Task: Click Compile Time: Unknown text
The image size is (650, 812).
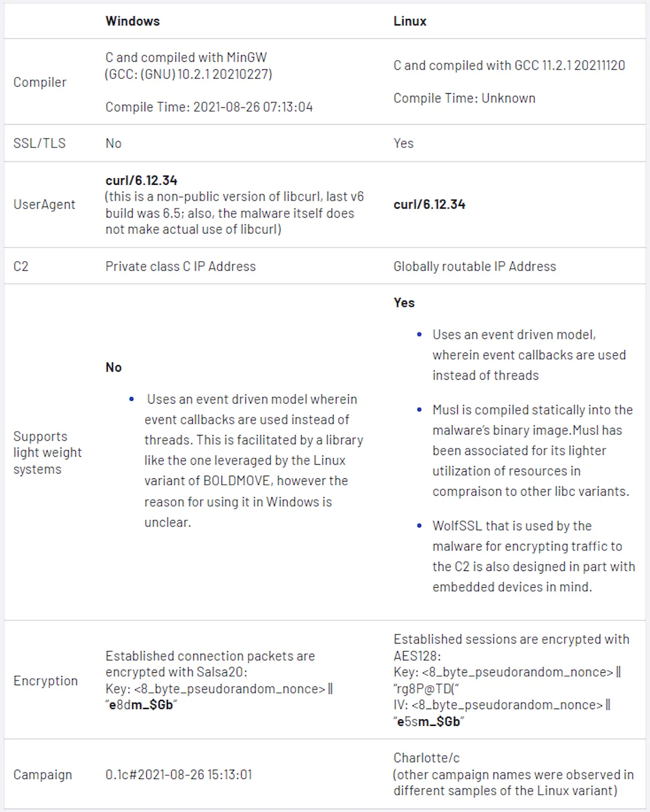Action: (x=465, y=98)
